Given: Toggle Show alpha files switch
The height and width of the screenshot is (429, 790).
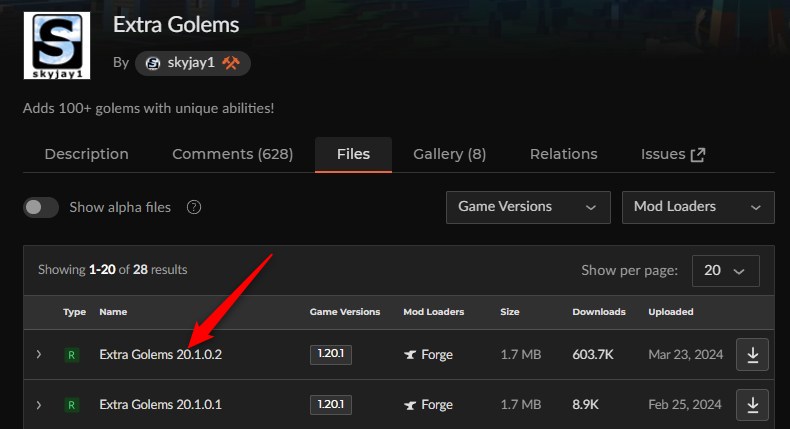Looking at the screenshot, I should [41, 207].
